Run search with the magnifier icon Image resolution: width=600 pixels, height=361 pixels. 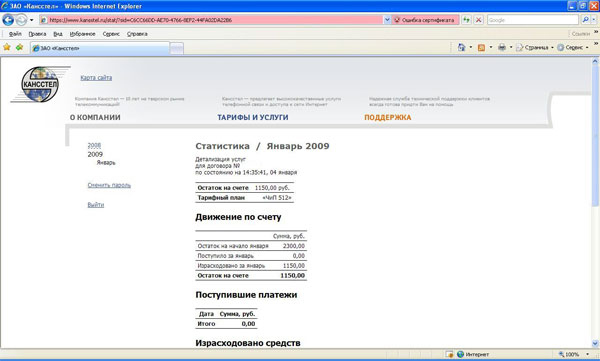[x=585, y=20]
